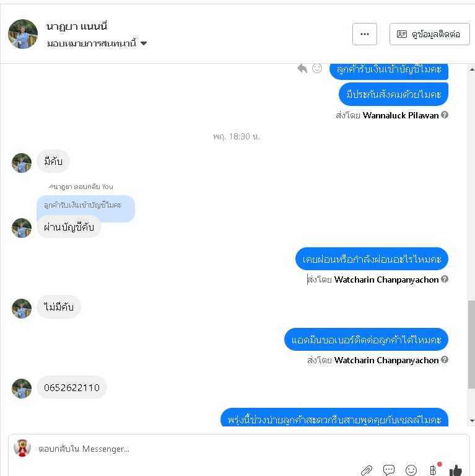Screen dimensions: 475x476
Task: Click the scrollbar down arrow
Action: [x=472, y=421]
